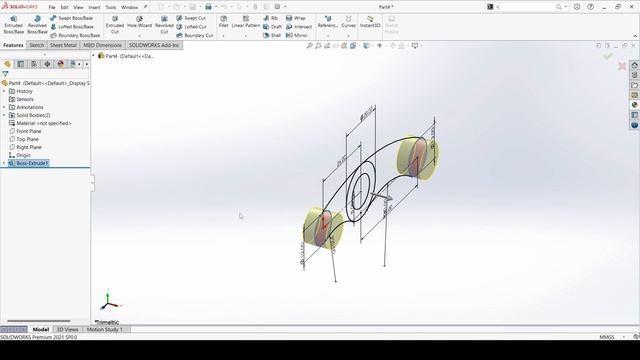Open the Reference Geometry tool
Screen dimensions: 640x360
(328, 22)
